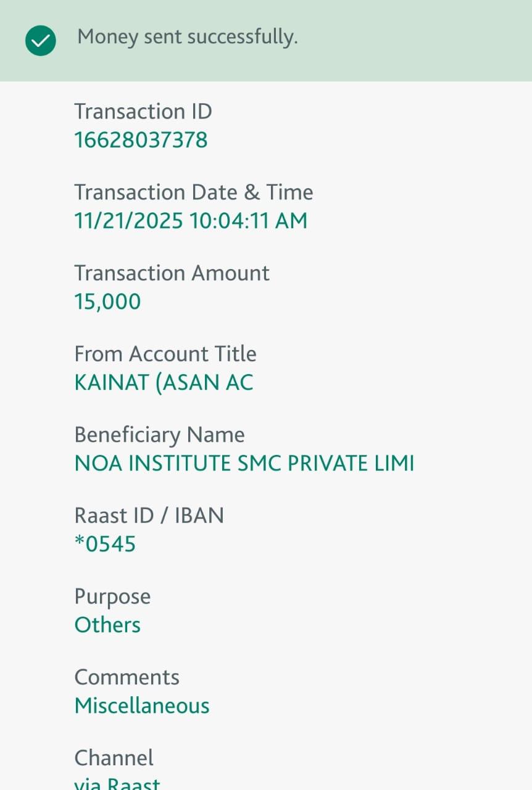The image size is (532, 790).
Task: Select the KAINAT (ASAN AC account title
Action: [164, 383]
